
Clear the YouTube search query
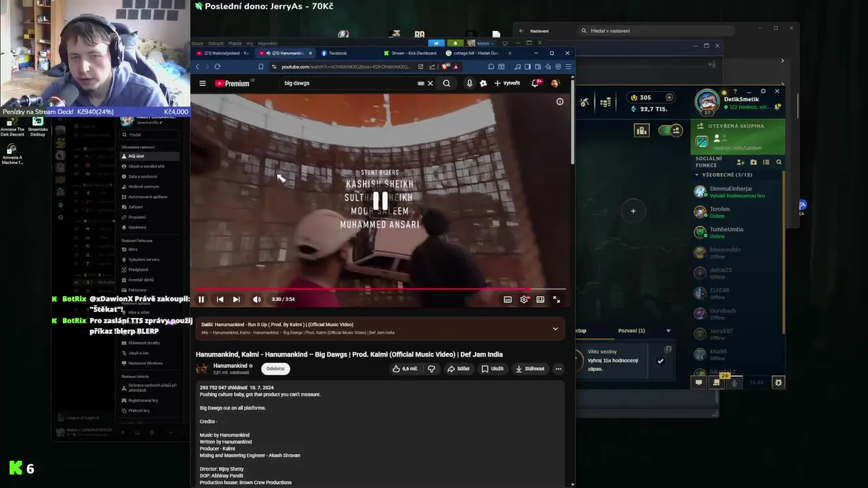pos(430,83)
